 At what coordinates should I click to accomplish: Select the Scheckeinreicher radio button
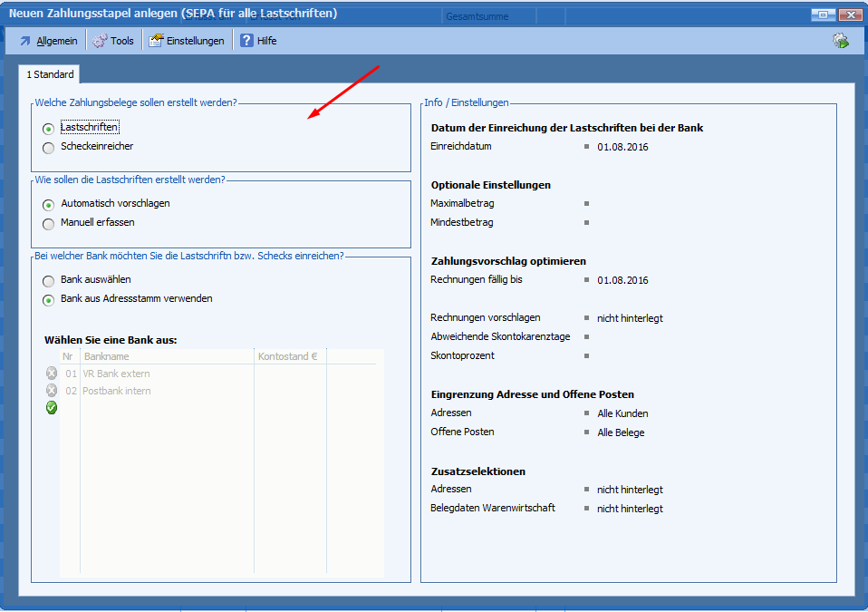point(49,148)
